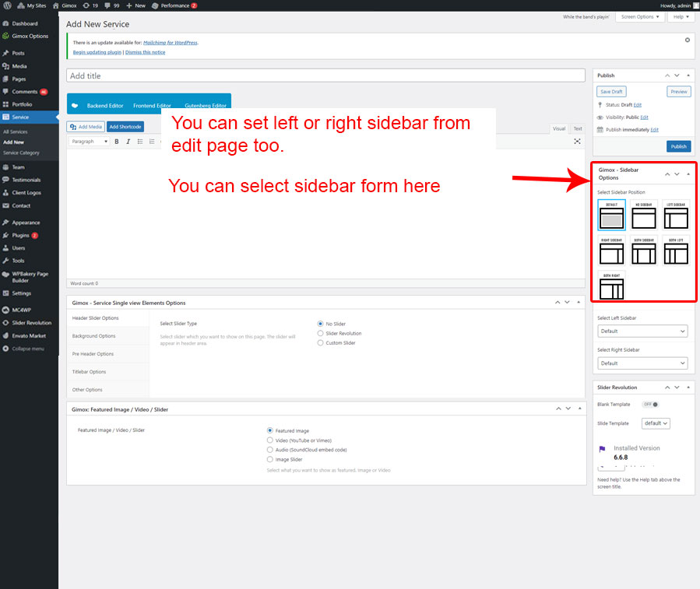Choose Video (YouTube or Vimeo) radio option
700x589 pixels.
270,440
